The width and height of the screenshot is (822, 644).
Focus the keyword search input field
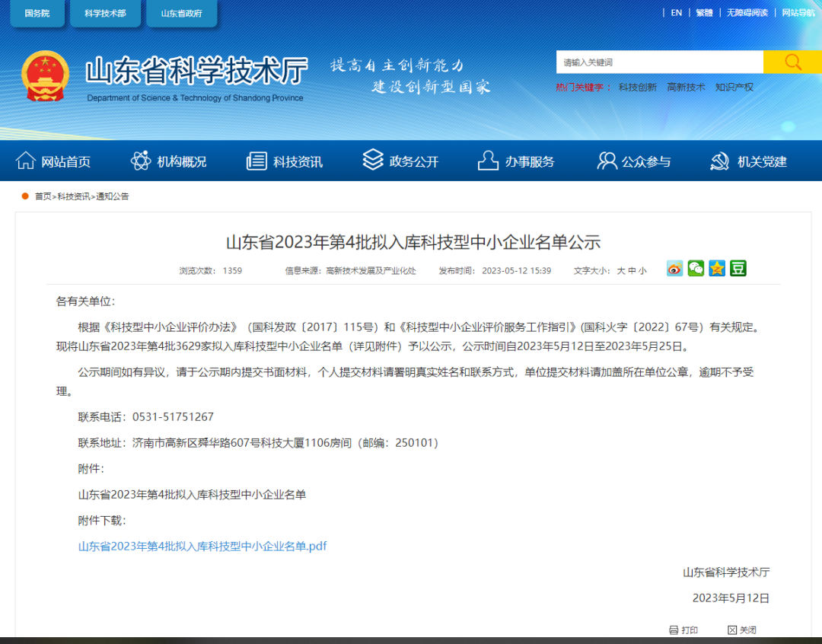[659, 62]
